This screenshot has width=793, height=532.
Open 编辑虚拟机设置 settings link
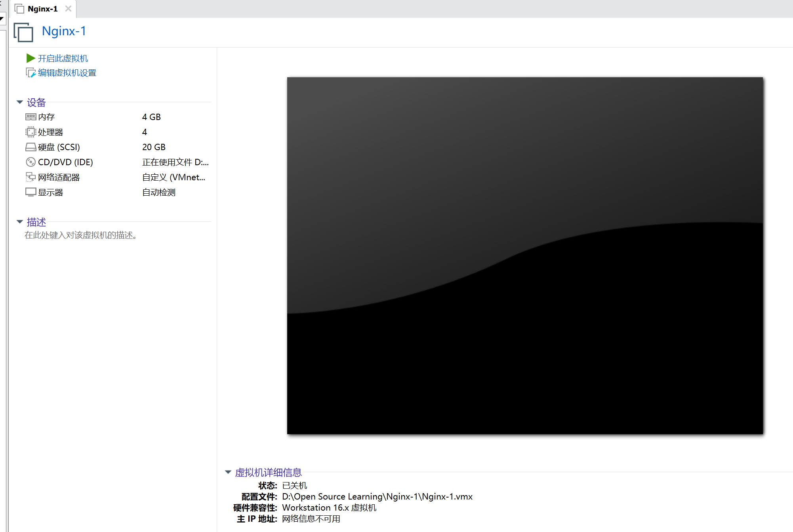(x=67, y=73)
